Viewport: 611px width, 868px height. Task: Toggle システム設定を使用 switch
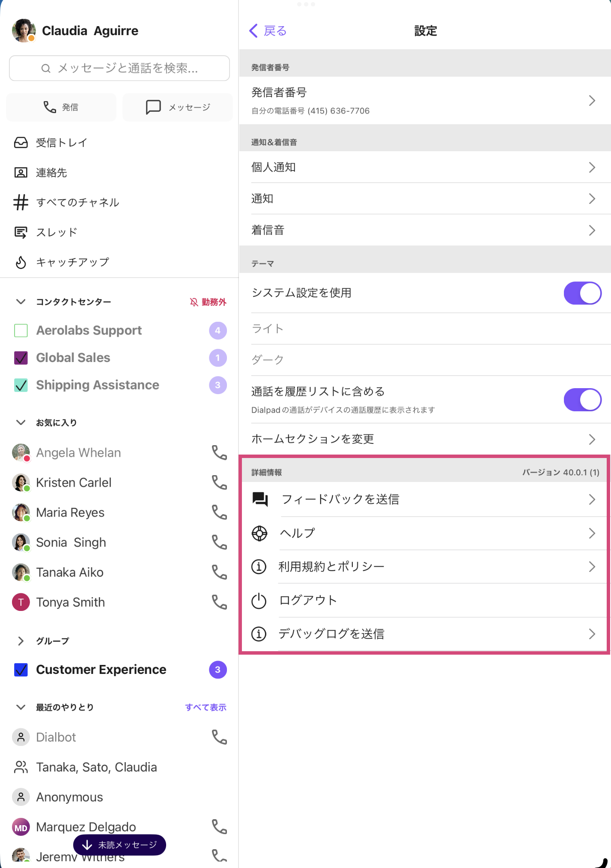point(582,293)
